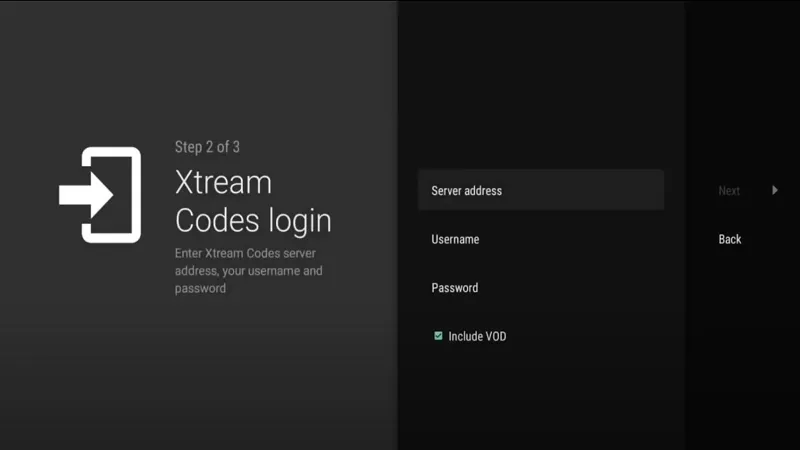Click the white arrow of the login icon
The image size is (800, 450).
click(x=80, y=195)
